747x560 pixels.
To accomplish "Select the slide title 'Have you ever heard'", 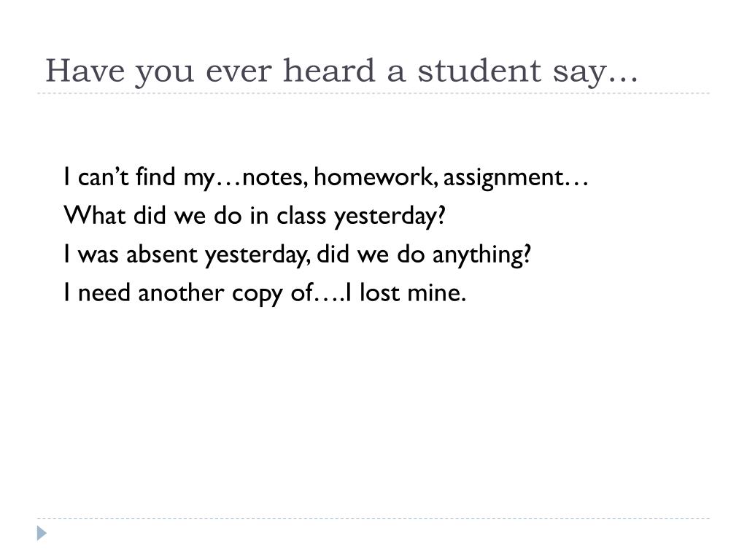I will point(341,71).
